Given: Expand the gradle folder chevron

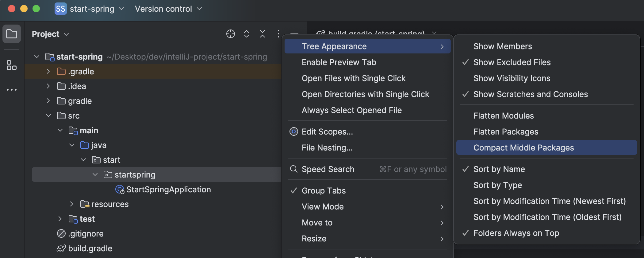Looking at the screenshot, I should pos(48,101).
